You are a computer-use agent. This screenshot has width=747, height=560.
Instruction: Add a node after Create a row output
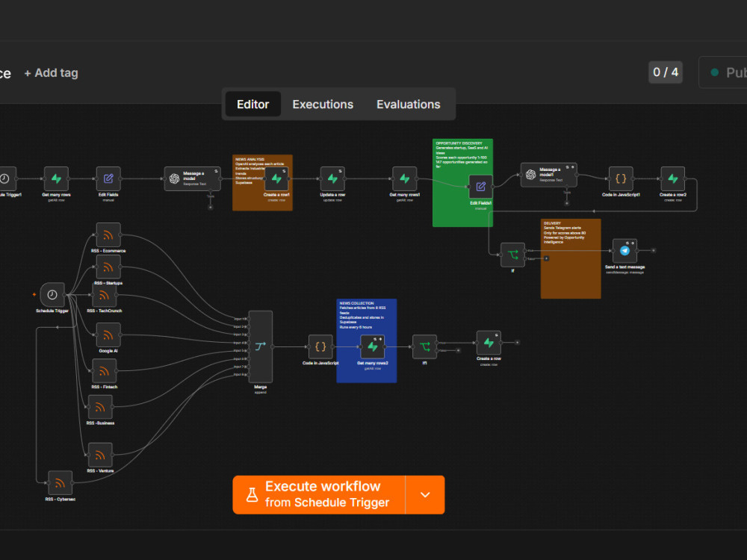click(x=518, y=343)
